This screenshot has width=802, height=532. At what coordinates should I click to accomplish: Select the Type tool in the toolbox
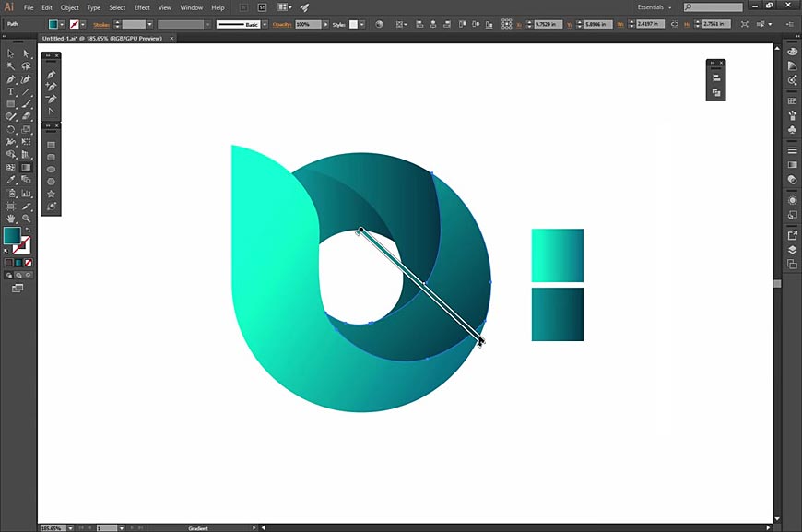tap(11, 92)
